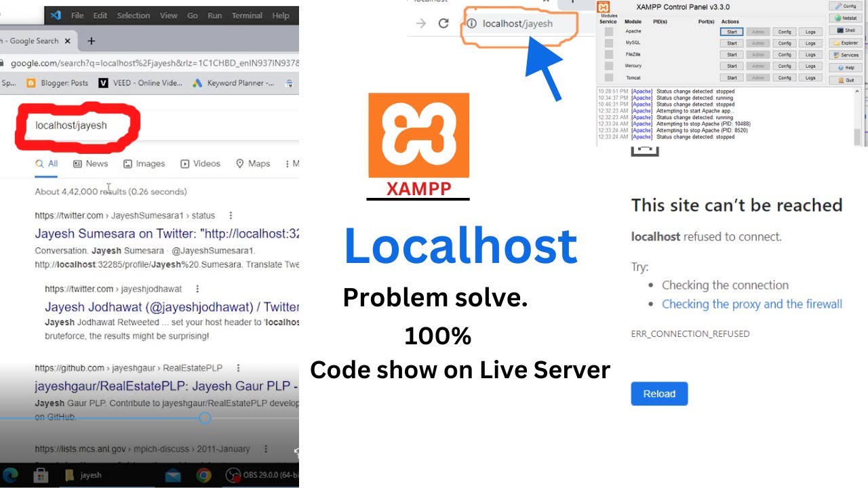Open a new browser tab with plus
Viewport: 868px width, 488px height.
[92, 41]
